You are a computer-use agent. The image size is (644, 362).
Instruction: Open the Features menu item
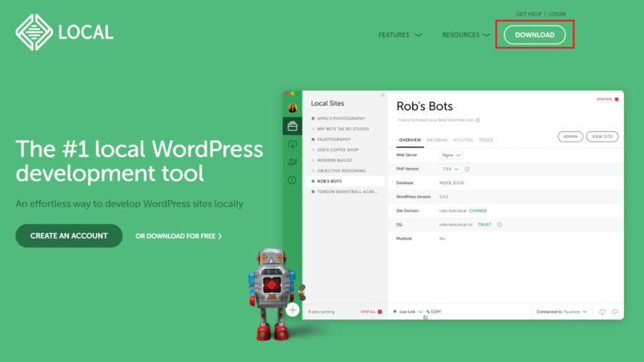click(x=394, y=35)
